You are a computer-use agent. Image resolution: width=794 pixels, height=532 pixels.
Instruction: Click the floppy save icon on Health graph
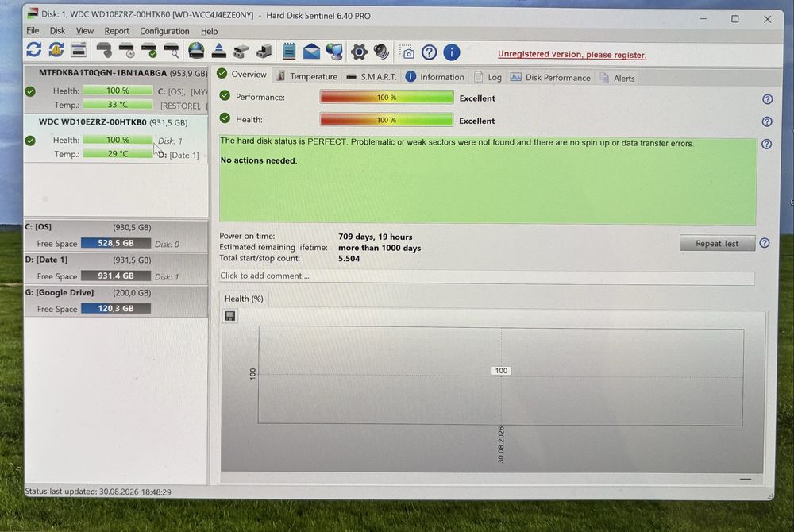click(230, 316)
